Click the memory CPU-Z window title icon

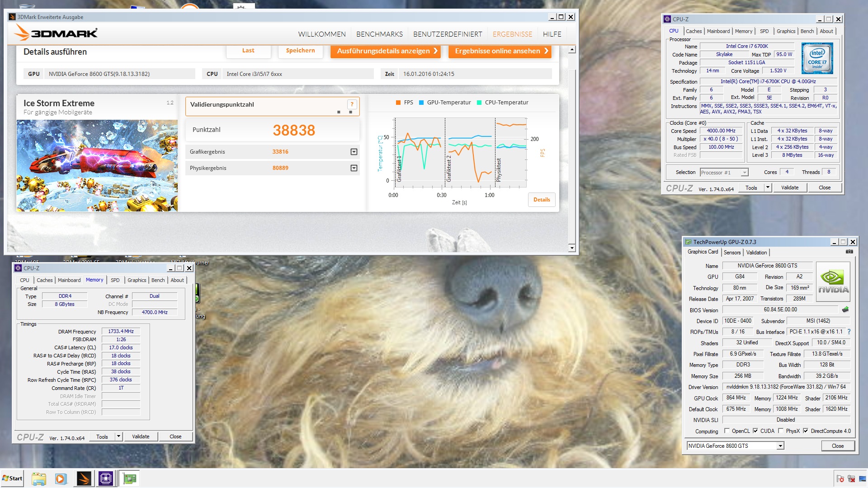[x=18, y=268]
